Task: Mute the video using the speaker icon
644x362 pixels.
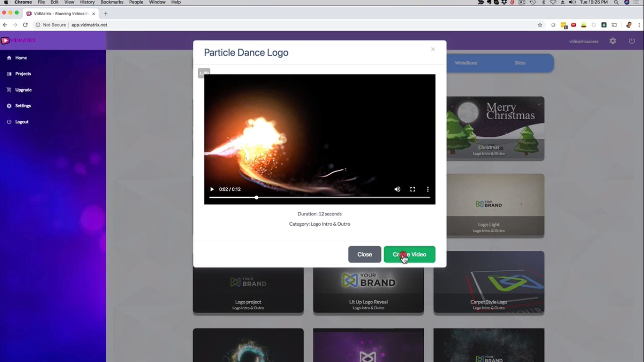Action: (x=397, y=189)
